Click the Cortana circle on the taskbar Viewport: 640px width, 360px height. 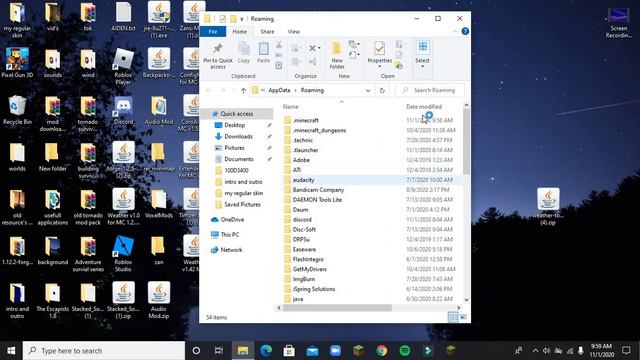(x=196, y=351)
